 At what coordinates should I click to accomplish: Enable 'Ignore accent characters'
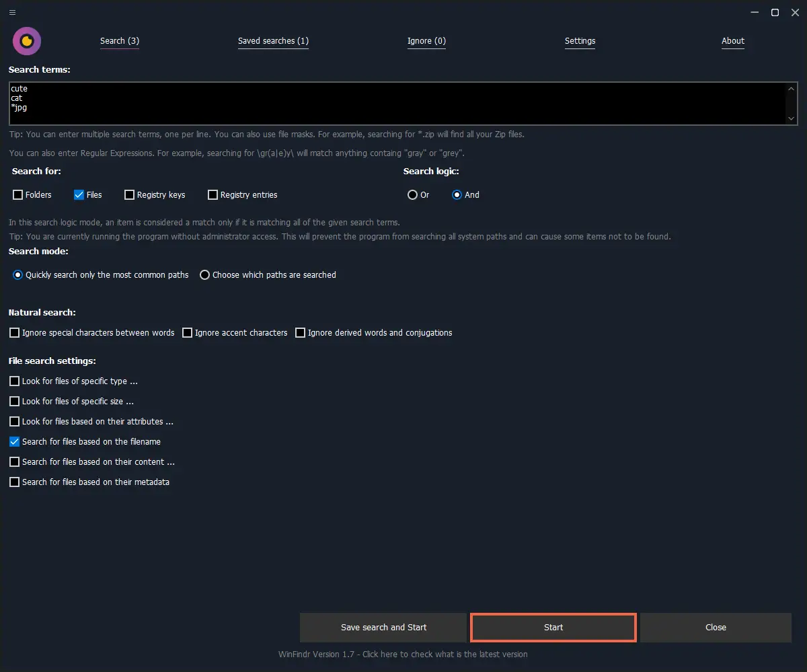coord(187,332)
